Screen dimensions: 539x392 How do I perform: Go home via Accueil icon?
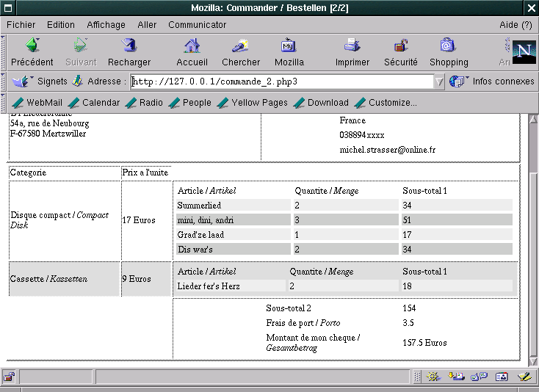coord(192,46)
